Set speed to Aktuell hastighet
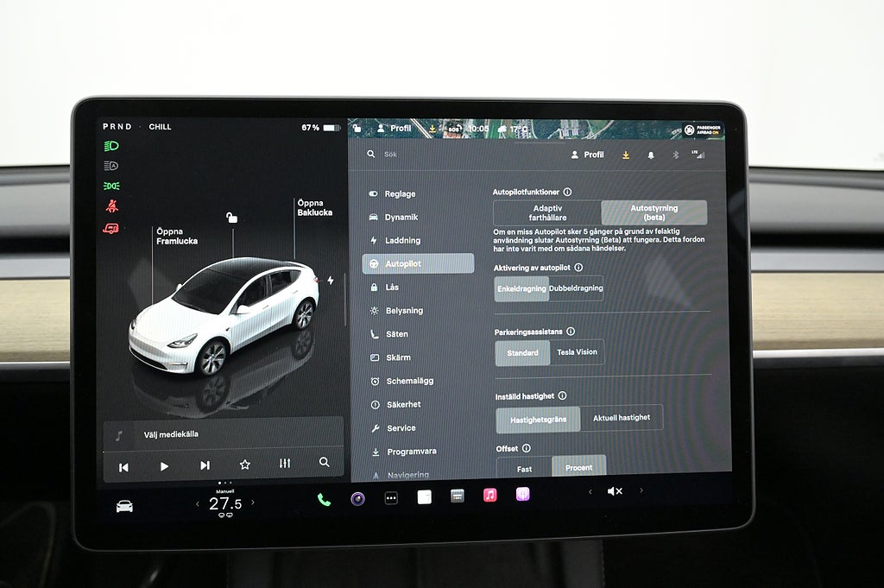This screenshot has width=884, height=588. (622, 418)
